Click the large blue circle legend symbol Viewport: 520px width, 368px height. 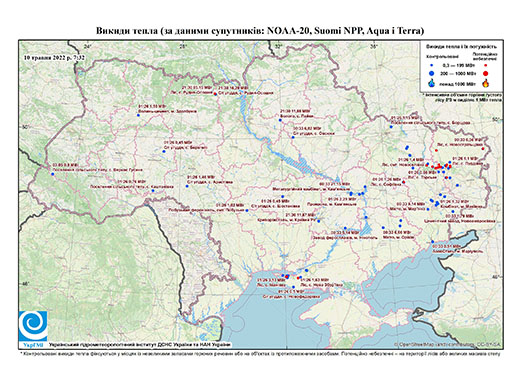pyautogui.click(x=432, y=73)
